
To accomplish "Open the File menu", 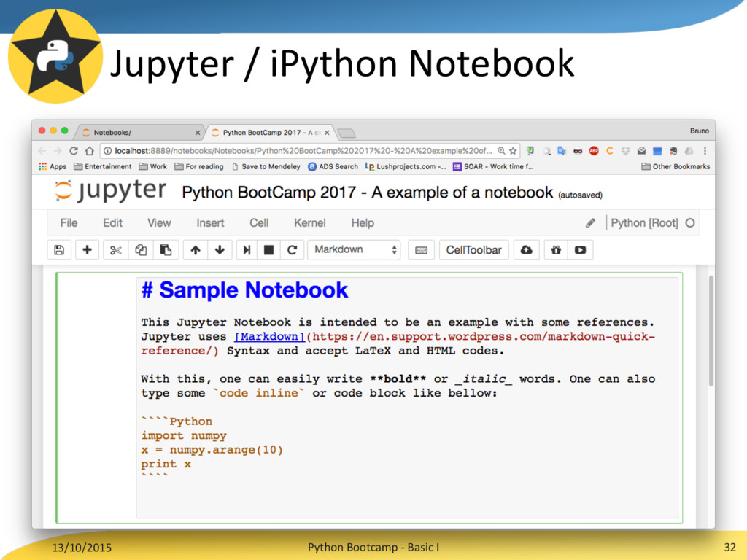I will tap(69, 223).
